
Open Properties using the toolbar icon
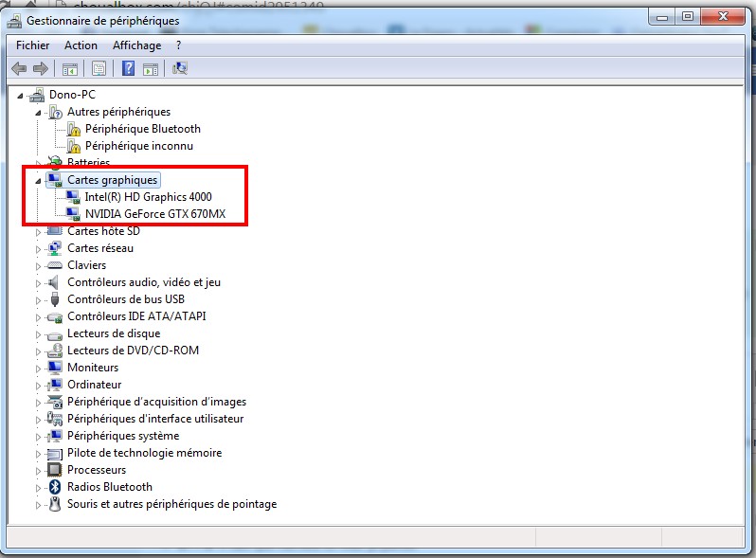tap(98, 68)
